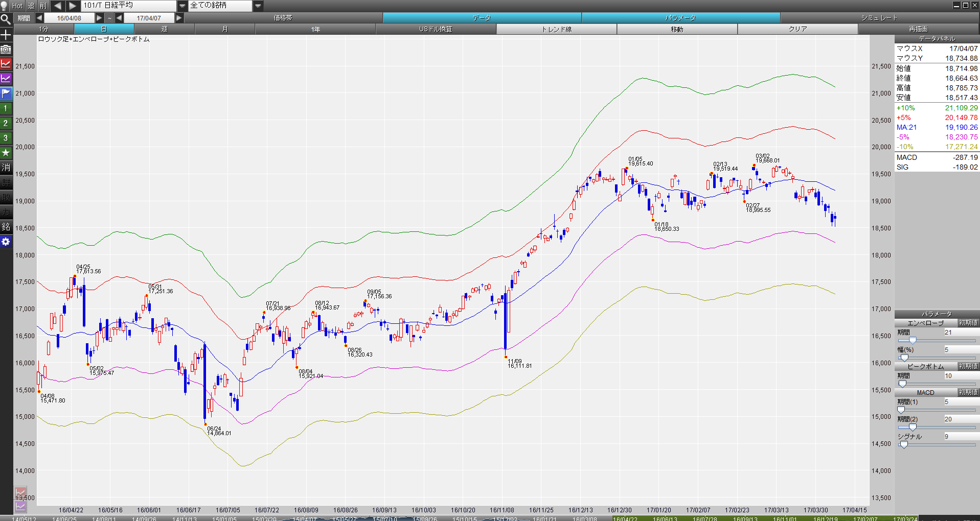This screenshot has width=980, height=521.
Task: Click the トレンド線 trendline button
Action: pos(557,29)
